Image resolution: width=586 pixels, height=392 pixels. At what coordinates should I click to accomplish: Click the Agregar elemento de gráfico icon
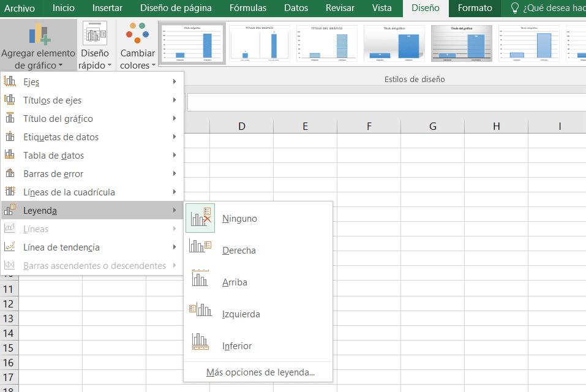pos(39,34)
